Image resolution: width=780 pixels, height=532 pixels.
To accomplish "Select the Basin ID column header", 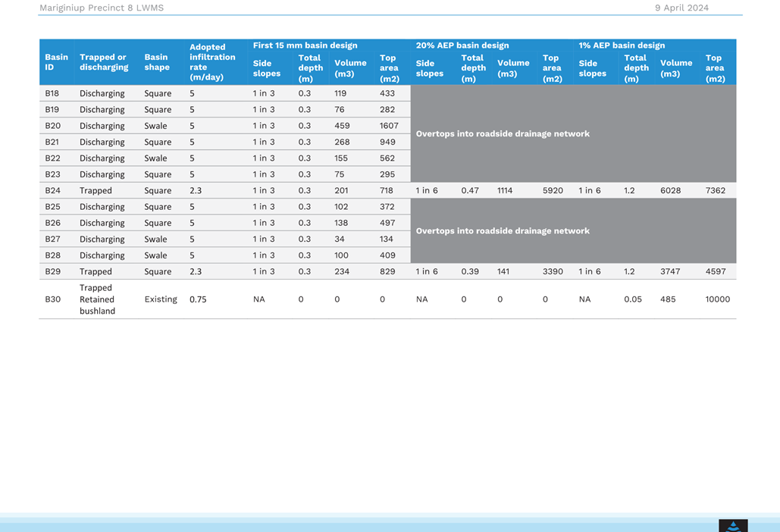I will tap(56, 62).
